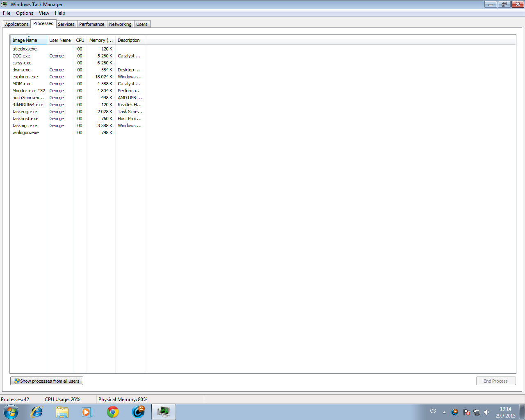The width and height of the screenshot is (525, 420).
Task: Select the MOM.exe process row
Action: (x=78, y=84)
